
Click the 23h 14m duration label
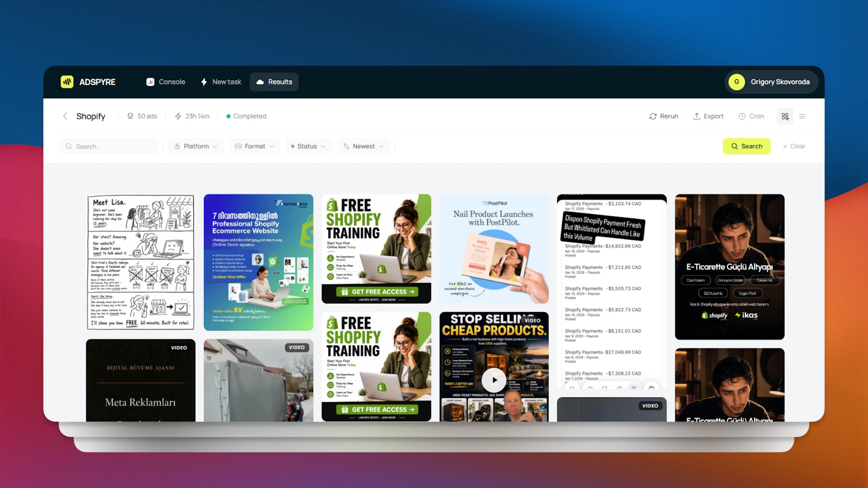tap(192, 116)
